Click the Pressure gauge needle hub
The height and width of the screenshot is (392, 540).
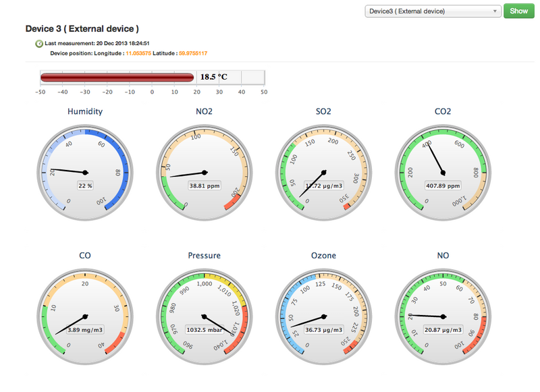[205, 316]
